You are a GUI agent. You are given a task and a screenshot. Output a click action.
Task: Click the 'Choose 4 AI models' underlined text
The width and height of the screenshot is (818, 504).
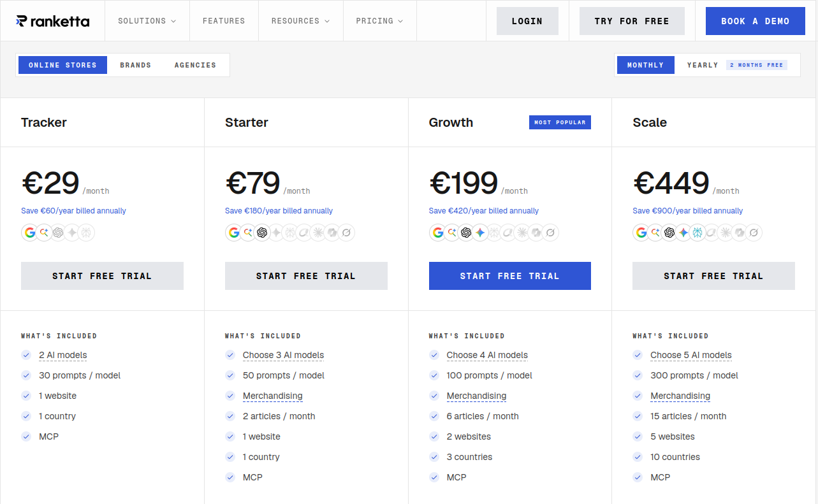[487, 355]
